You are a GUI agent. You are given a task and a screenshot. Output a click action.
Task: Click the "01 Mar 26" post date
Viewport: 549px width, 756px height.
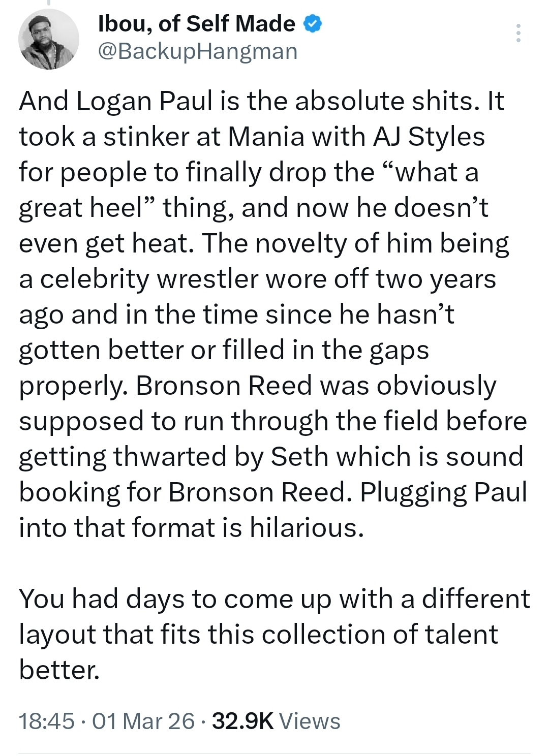coord(143,721)
